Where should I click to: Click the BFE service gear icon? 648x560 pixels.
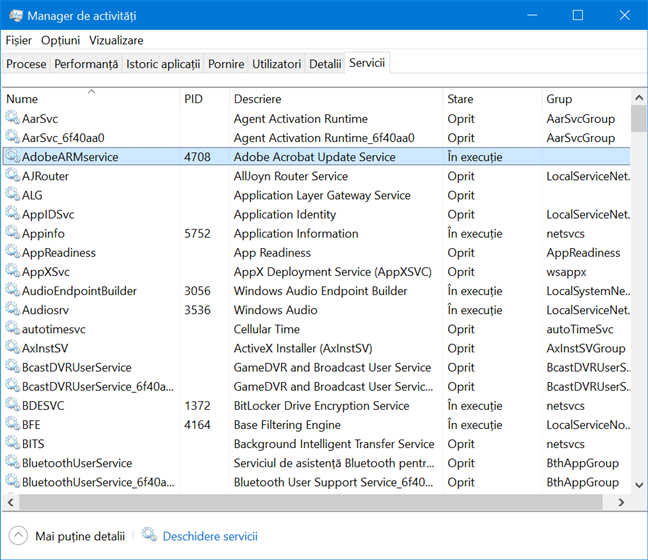click(12, 424)
